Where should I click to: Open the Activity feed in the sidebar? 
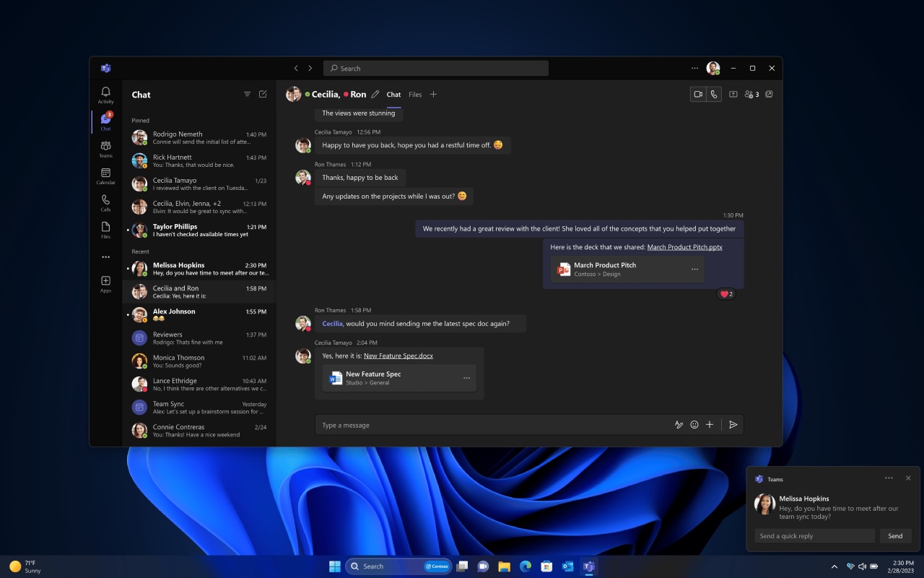pyautogui.click(x=105, y=95)
